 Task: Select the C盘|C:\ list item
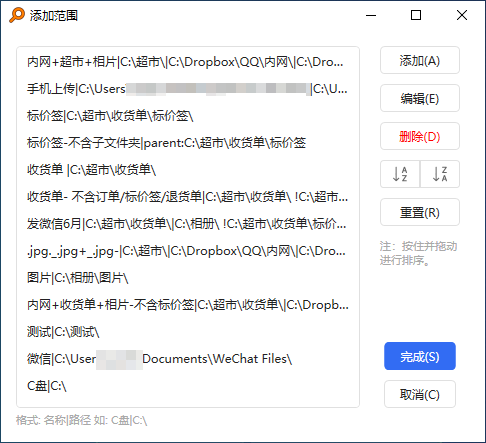(188, 386)
